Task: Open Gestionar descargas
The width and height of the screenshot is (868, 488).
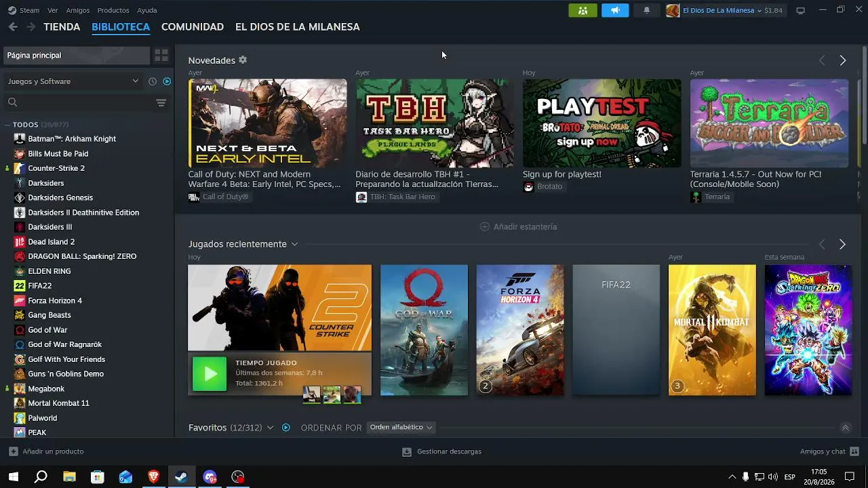Action: tap(442, 451)
